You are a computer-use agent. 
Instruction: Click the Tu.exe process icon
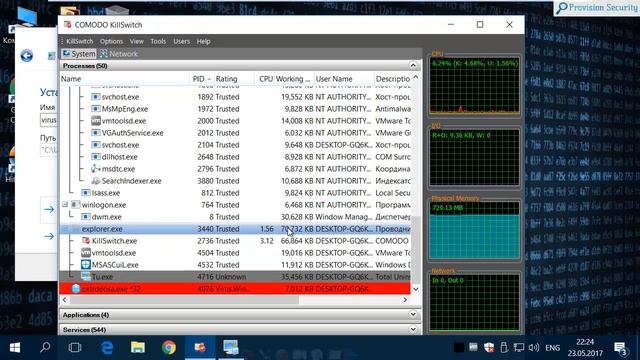pos(86,277)
